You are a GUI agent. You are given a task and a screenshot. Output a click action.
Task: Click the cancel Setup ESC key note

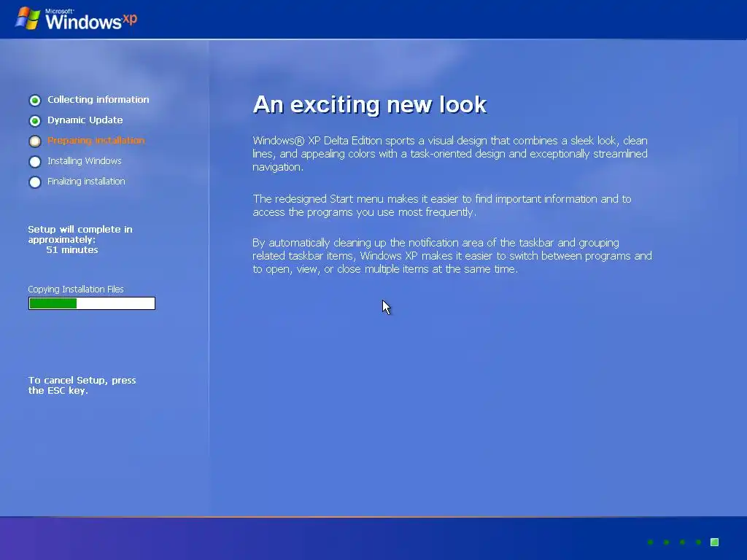(x=82, y=385)
